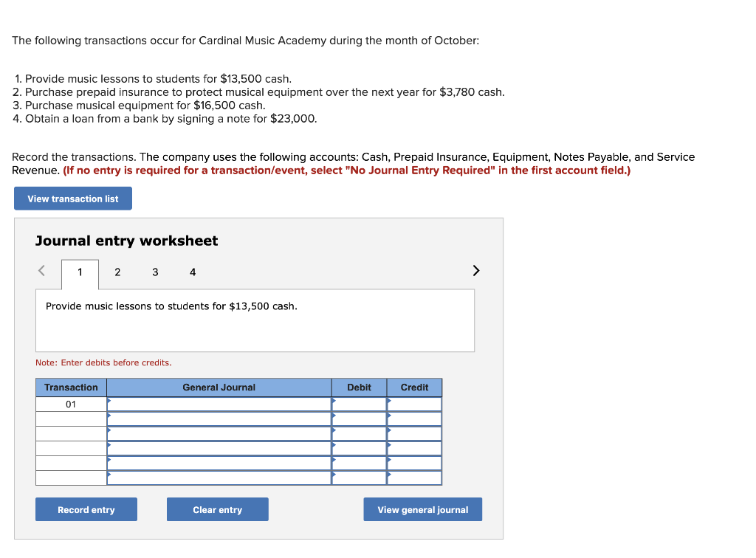
Task: Click the left chevron navigation arrow
Action: 41,271
